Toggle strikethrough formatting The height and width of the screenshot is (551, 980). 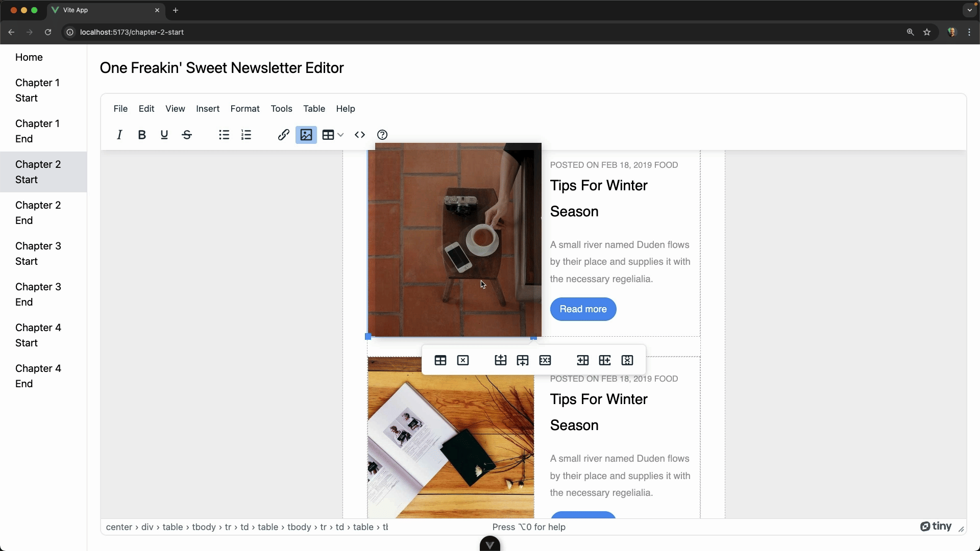[x=187, y=135]
